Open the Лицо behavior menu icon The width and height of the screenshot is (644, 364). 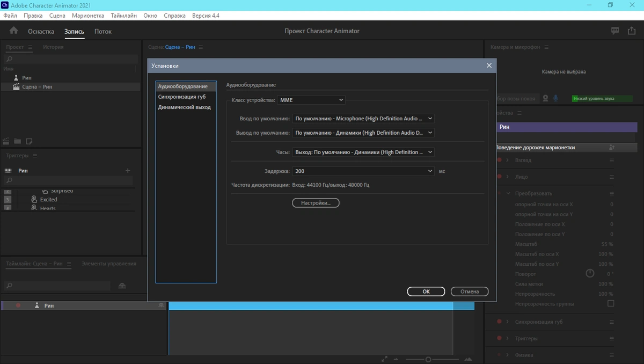[611, 177]
